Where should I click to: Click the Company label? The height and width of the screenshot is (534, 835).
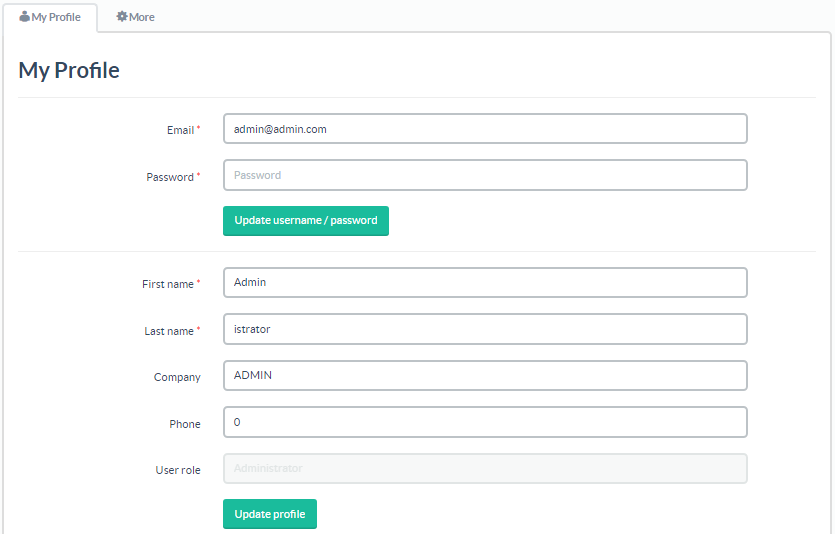coord(177,377)
